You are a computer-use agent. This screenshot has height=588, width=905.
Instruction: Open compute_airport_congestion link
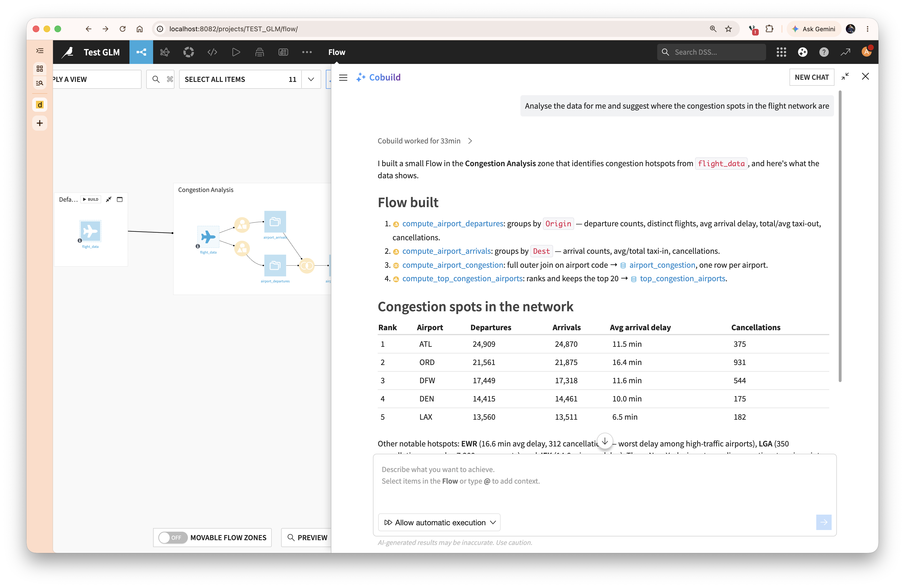click(452, 265)
